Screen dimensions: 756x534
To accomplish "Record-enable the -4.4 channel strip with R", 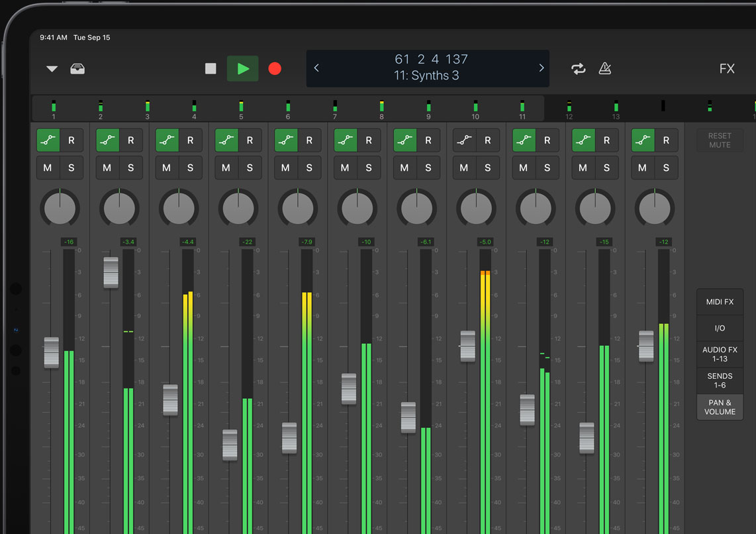I will [191, 140].
